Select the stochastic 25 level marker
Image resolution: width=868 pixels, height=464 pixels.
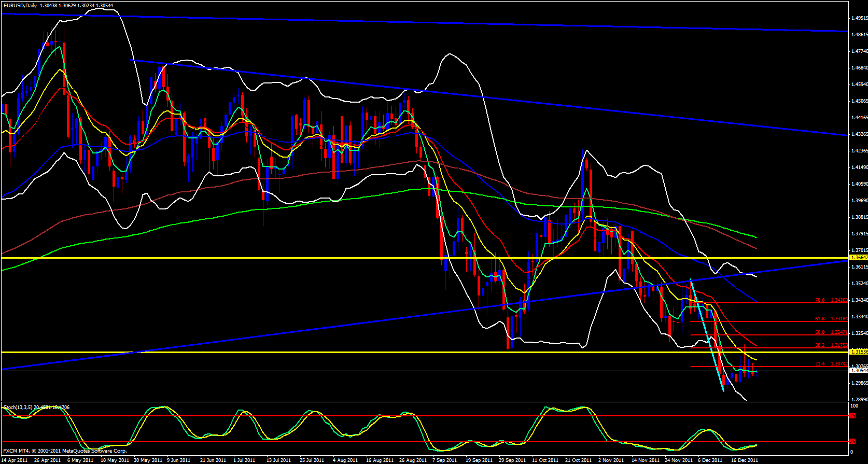point(852,442)
